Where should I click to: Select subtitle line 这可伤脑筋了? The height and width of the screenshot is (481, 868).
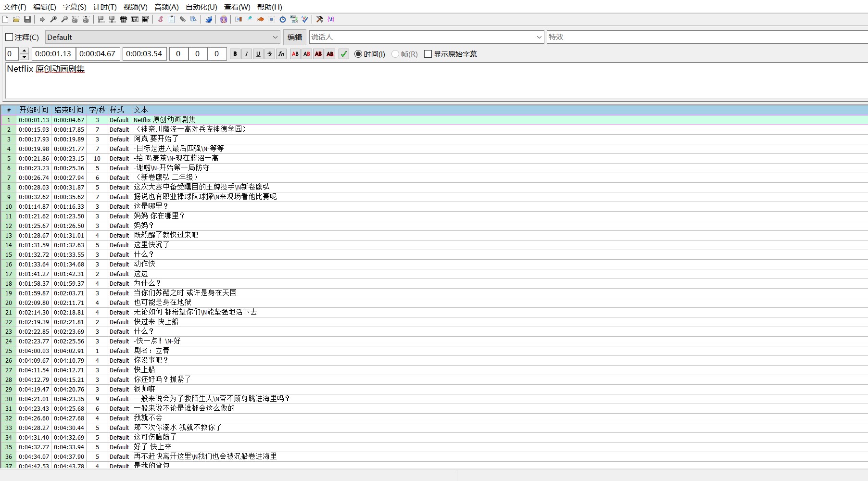[434, 437]
